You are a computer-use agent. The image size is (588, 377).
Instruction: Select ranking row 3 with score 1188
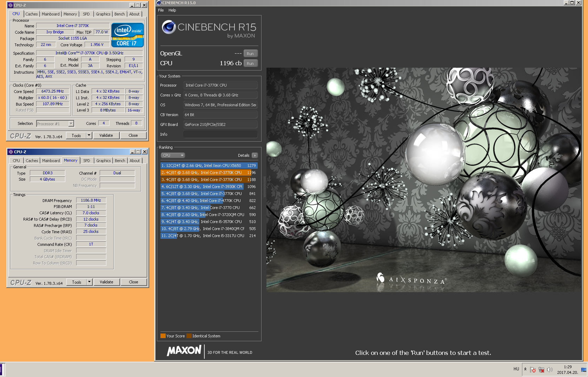tap(209, 180)
